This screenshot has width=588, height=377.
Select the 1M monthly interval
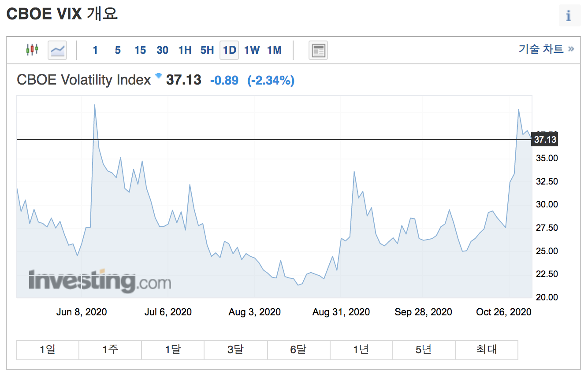pyautogui.click(x=275, y=50)
